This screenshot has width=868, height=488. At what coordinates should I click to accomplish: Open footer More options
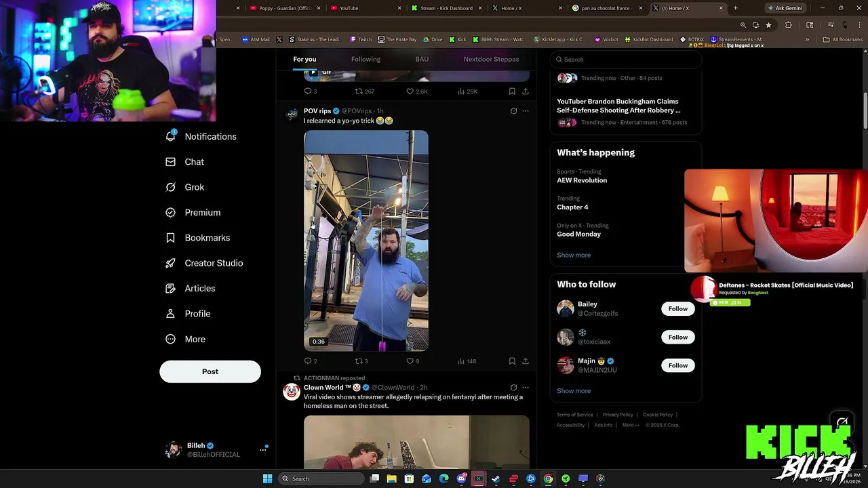click(630, 425)
